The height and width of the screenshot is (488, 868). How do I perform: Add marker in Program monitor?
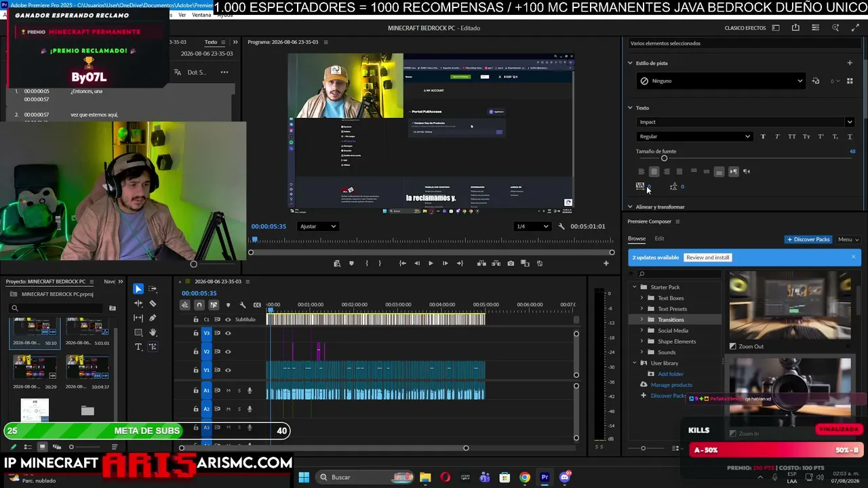pos(351,263)
